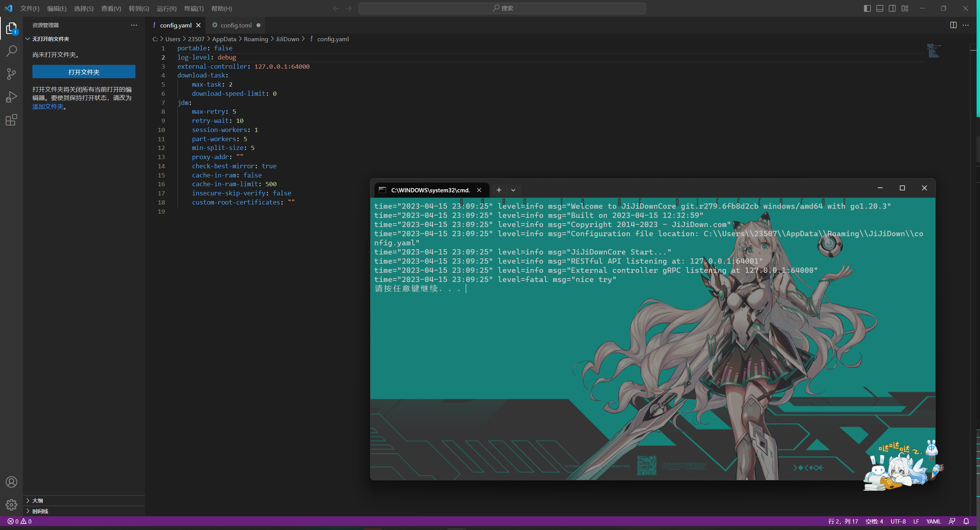Click the YAML language mode indicator
The height and width of the screenshot is (530, 980).
point(933,521)
